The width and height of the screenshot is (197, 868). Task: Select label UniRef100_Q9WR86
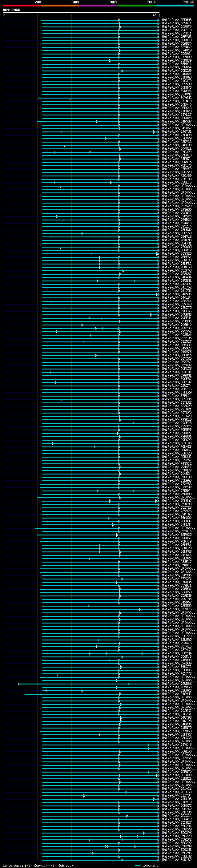point(177,684)
